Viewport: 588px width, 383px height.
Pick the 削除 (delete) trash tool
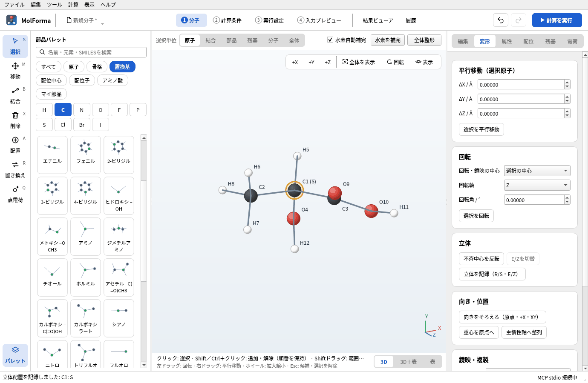pyautogui.click(x=15, y=120)
